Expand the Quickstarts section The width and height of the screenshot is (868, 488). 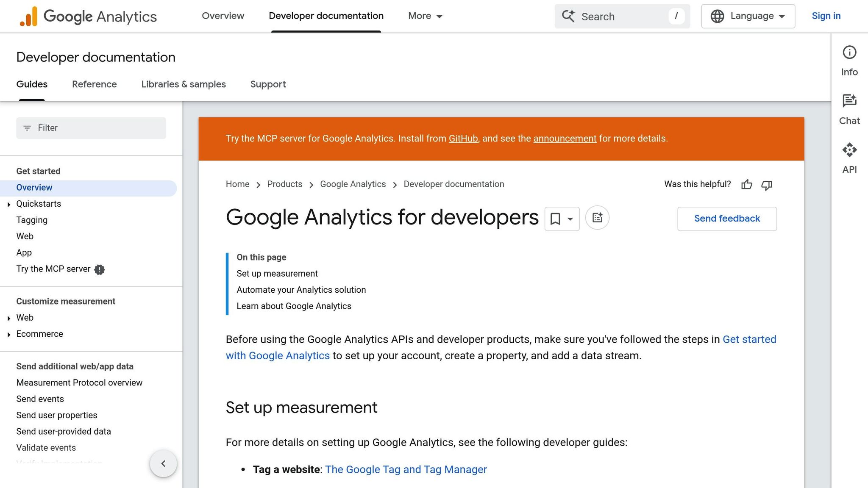click(9, 204)
